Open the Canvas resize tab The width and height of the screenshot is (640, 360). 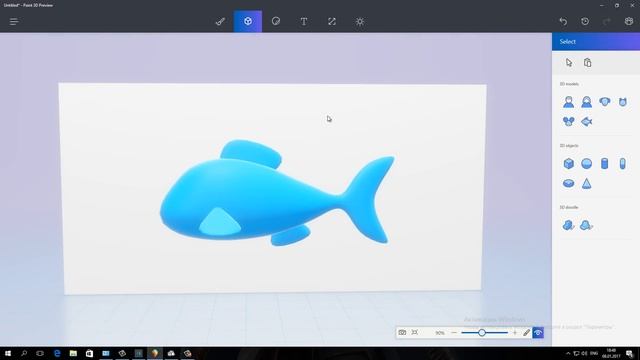(x=331, y=22)
